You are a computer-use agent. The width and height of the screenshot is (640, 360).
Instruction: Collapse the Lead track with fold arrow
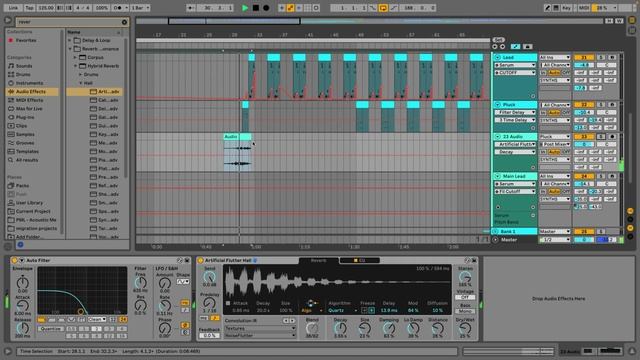[498, 58]
